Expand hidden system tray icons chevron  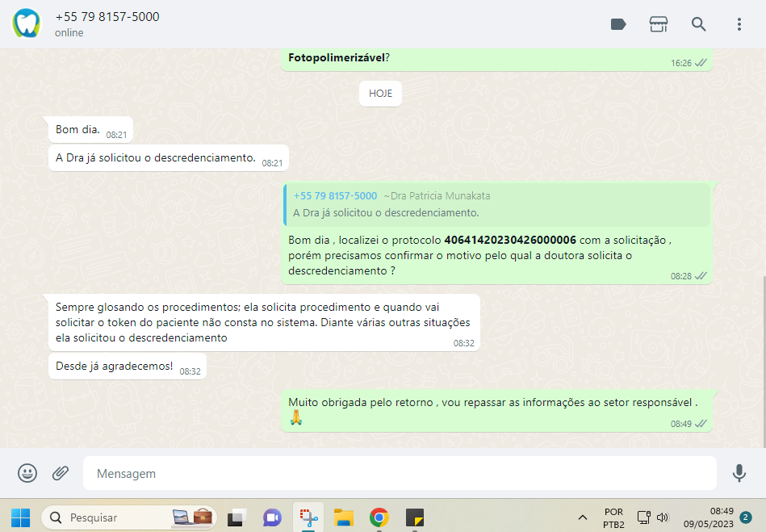click(x=582, y=517)
